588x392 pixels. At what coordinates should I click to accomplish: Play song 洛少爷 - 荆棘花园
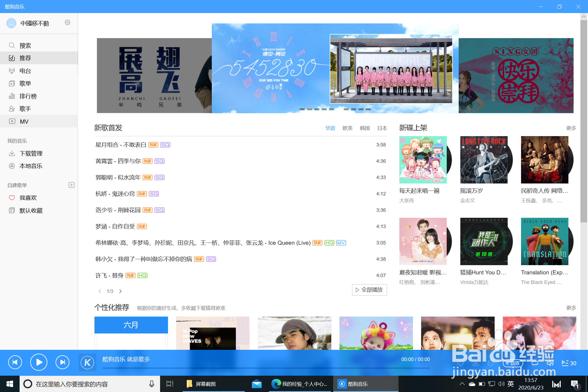pyautogui.click(x=118, y=210)
